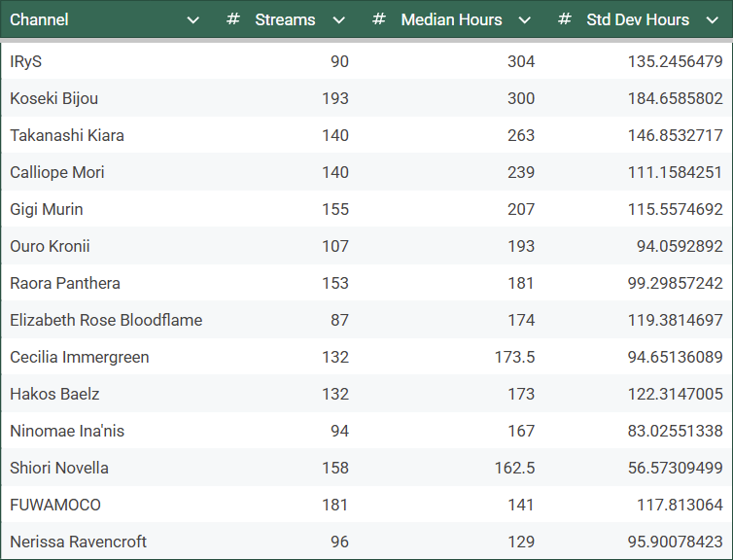Click the std dev value 83.02551338
733x560 pixels.
tap(676, 431)
